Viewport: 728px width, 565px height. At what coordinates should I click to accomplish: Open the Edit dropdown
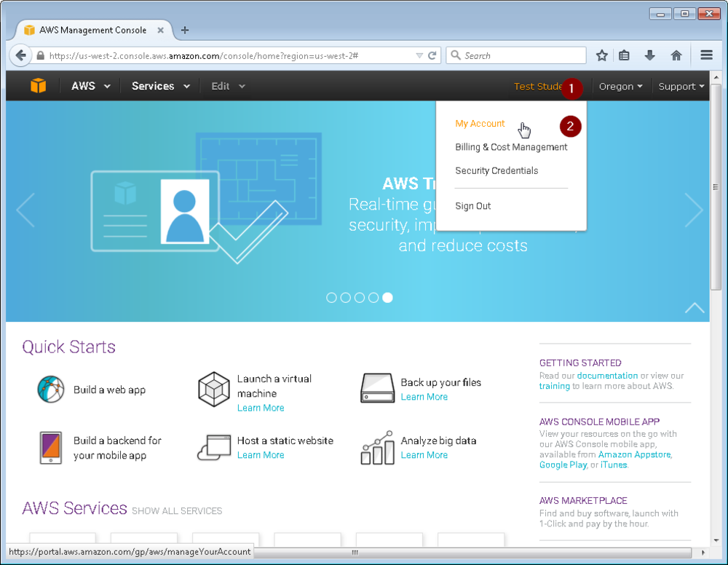pos(228,86)
